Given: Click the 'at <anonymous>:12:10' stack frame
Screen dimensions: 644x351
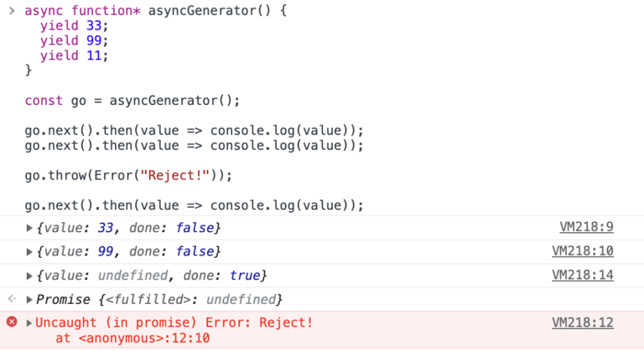Looking at the screenshot, I should (133, 338).
